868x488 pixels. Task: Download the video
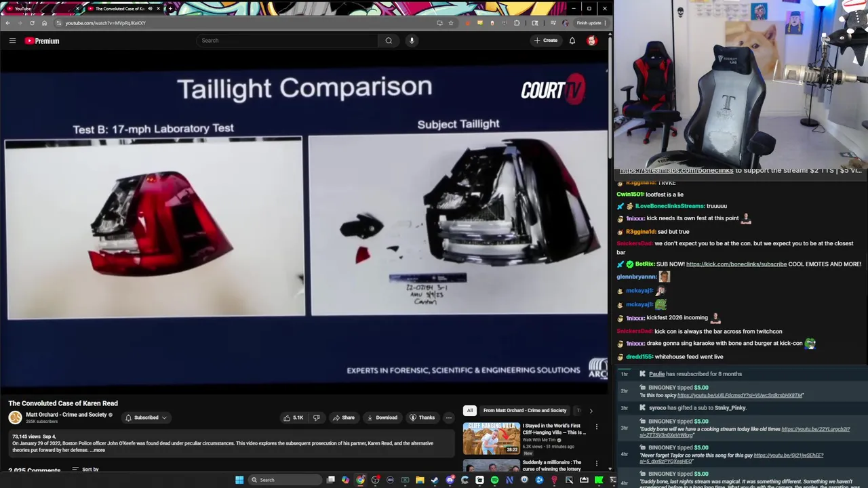pyautogui.click(x=382, y=418)
